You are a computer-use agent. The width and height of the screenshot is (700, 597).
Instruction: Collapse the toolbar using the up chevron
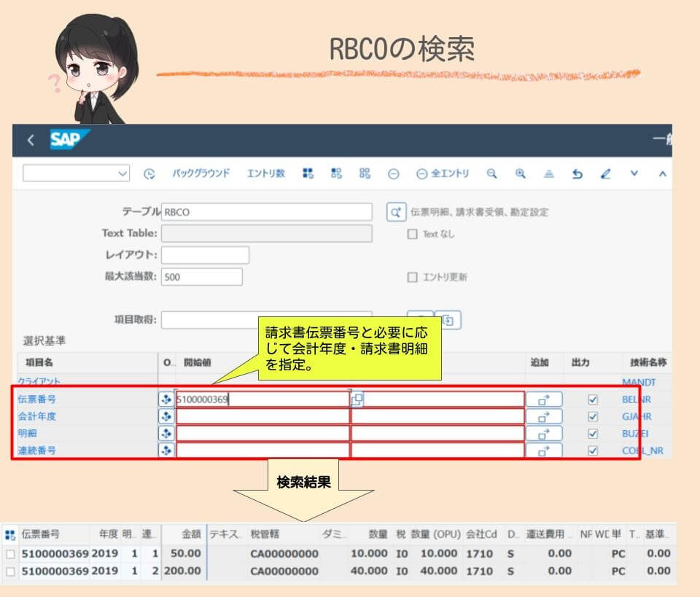tap(660, 173)
